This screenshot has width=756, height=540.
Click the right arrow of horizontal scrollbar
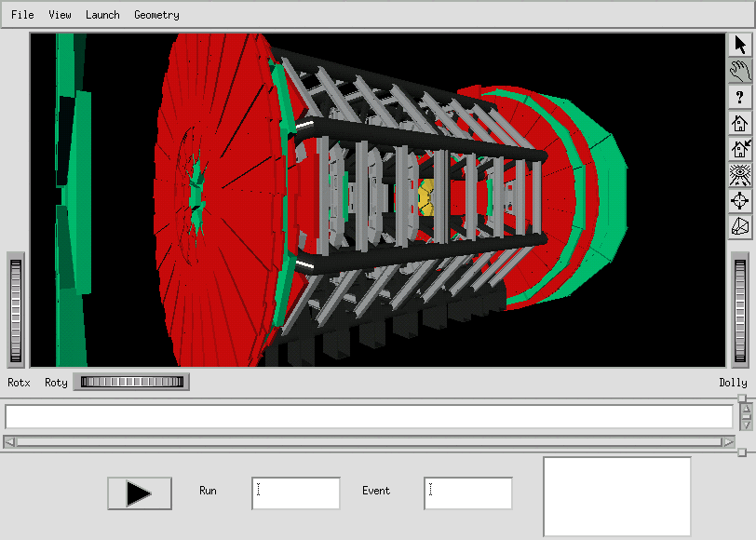[x=727, y=442]
